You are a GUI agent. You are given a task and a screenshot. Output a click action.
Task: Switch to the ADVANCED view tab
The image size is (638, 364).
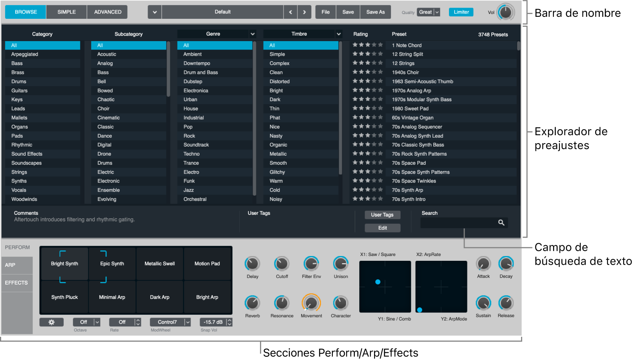tap(108, 12)
